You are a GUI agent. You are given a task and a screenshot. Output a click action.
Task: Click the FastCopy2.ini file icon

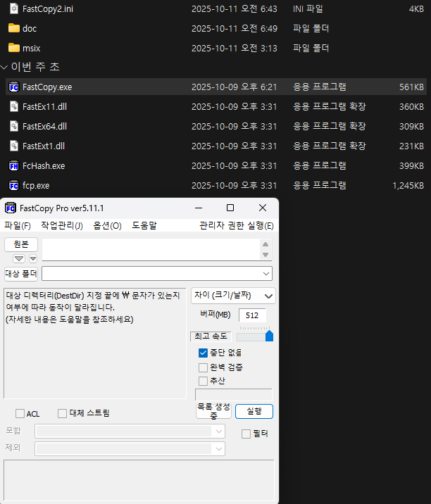(x=14, y=8)
